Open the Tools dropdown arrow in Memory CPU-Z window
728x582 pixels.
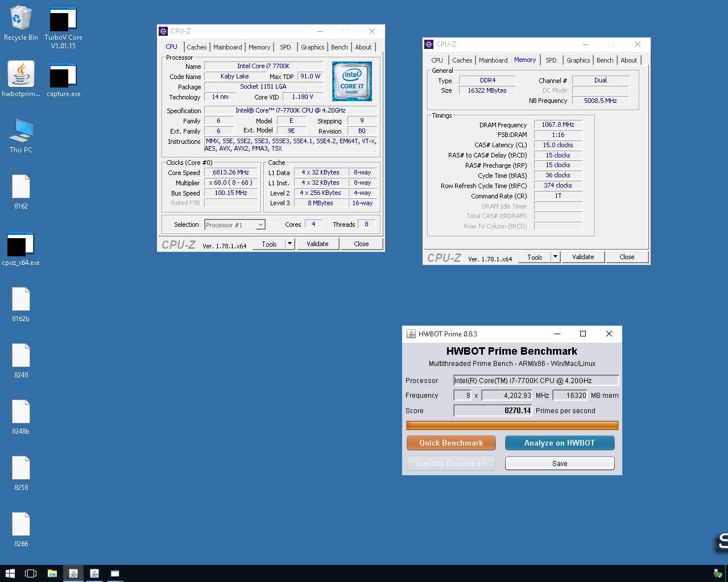tap(555, 257)
